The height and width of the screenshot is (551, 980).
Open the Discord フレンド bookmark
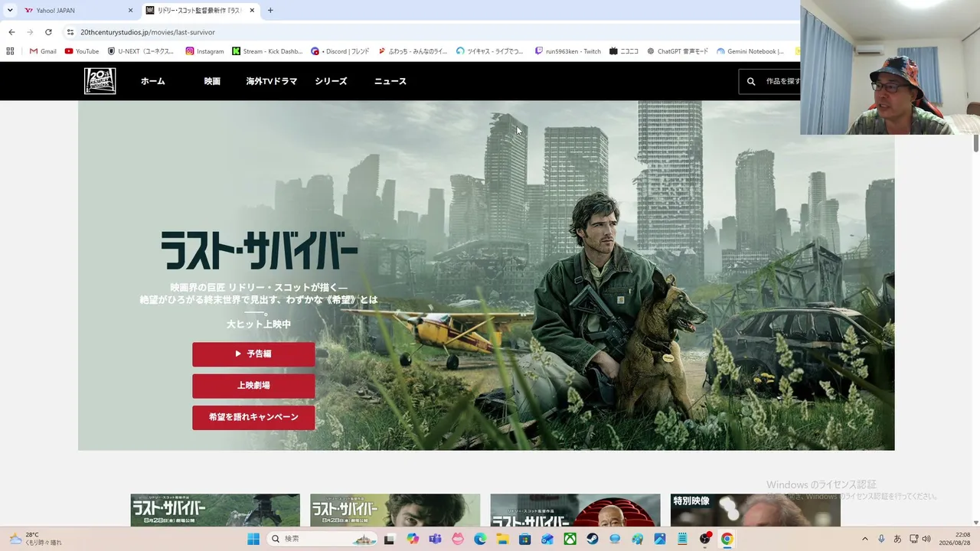pyautogui.click(x=340, y=51)
